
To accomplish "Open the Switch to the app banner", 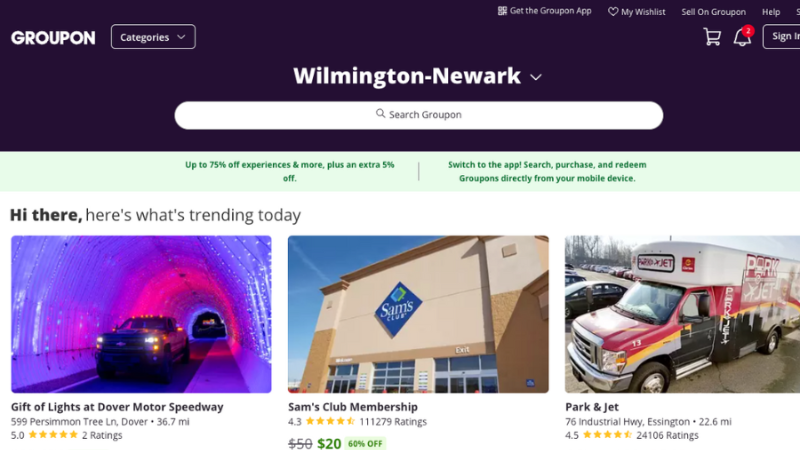I will point(547,171).
